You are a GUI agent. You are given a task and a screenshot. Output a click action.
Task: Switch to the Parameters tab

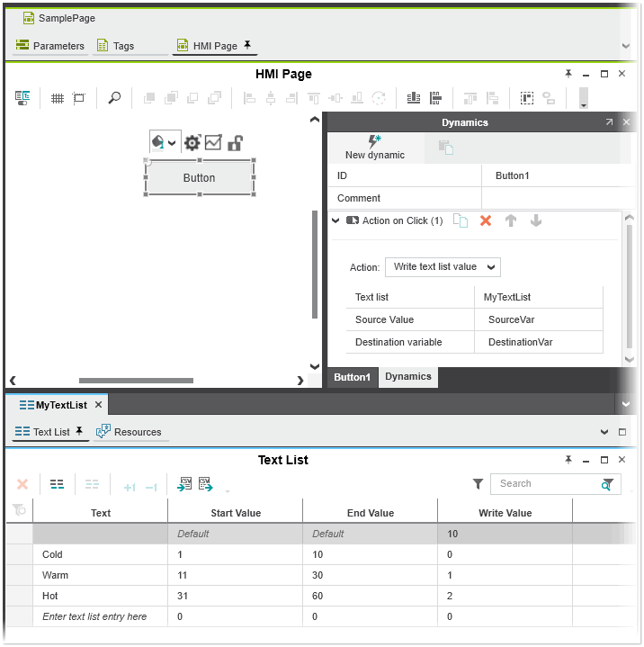(x=50, y=46)
